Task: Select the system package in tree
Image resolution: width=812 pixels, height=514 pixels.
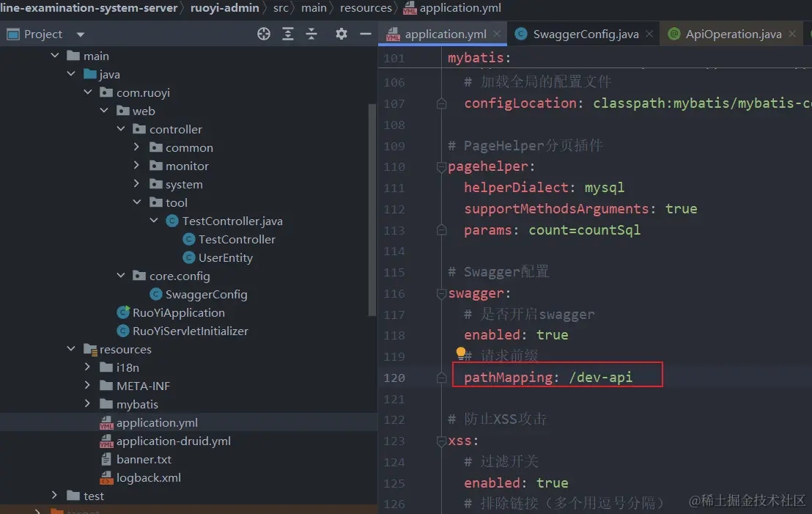Action: click(x=184, y=185)
